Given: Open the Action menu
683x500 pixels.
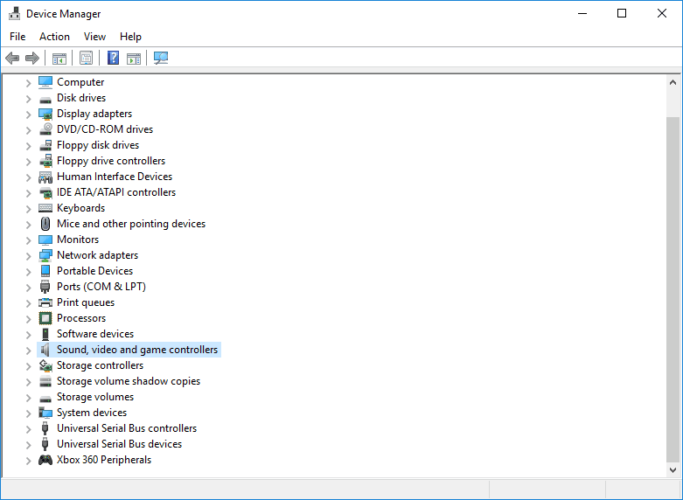Looking at the screenshot, I should 54,37.
